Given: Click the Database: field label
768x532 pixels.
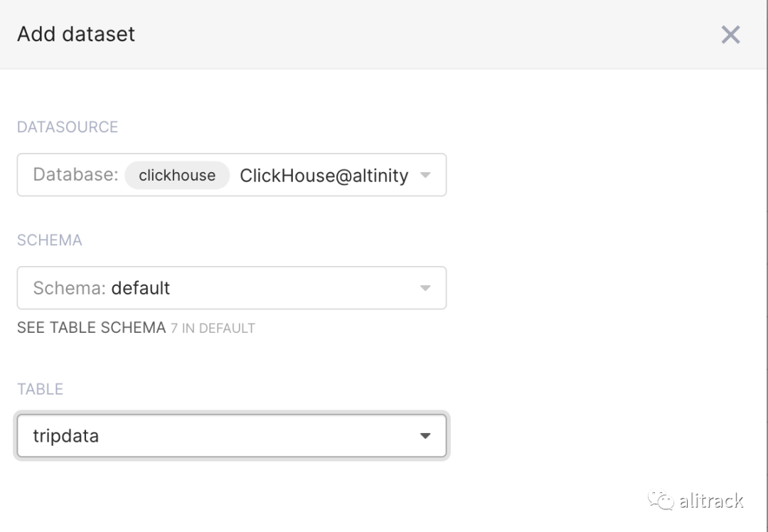Looking at the screenshot, I should point(75,175).
